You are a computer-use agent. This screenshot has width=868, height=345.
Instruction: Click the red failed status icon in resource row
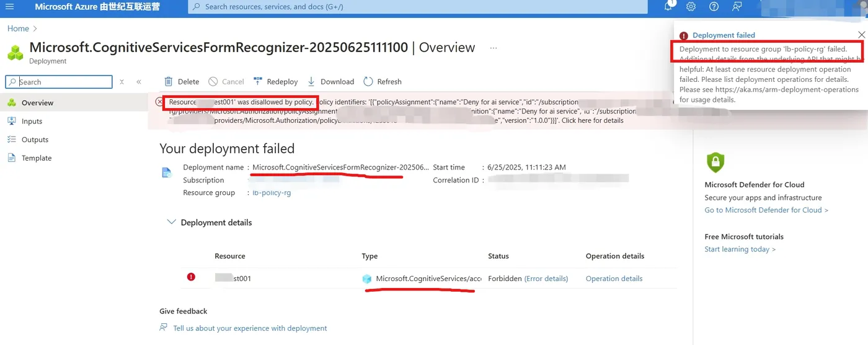pyautogui.click(x=191, y=277)
